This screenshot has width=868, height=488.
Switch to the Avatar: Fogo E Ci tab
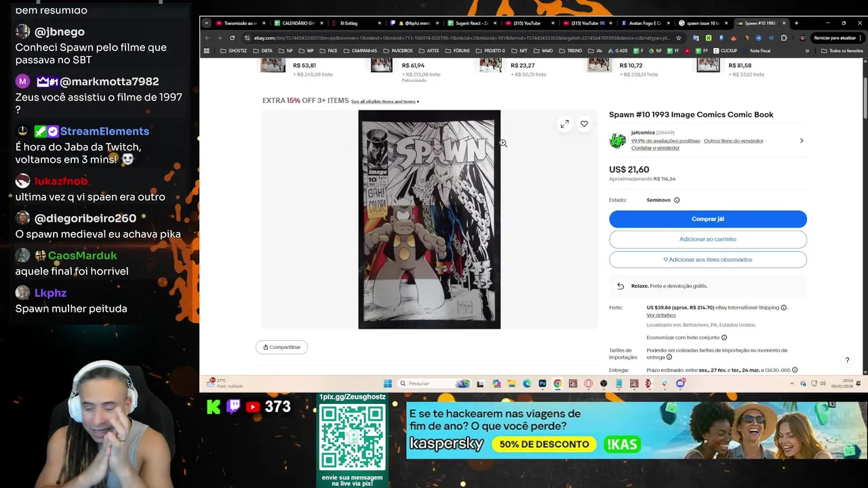[644, 23]
